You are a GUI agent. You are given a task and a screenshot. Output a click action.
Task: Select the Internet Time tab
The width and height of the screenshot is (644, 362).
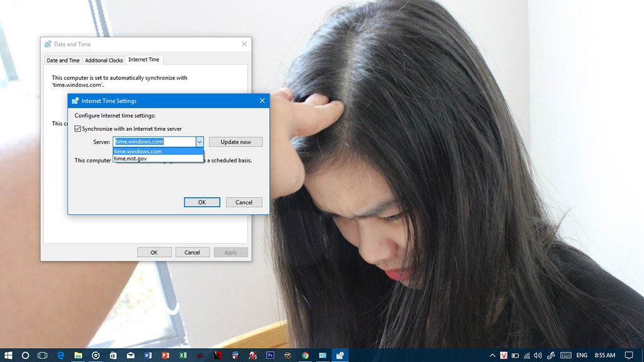(144, 60)
